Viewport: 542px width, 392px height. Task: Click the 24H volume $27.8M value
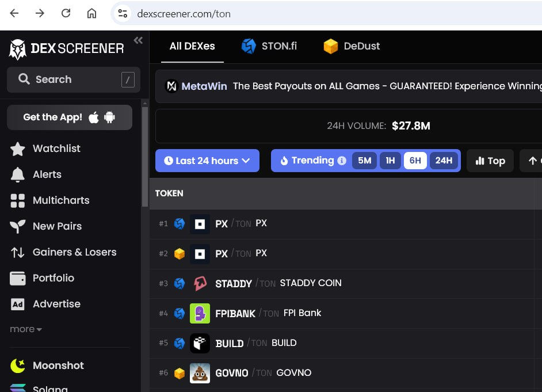point(411,126)
